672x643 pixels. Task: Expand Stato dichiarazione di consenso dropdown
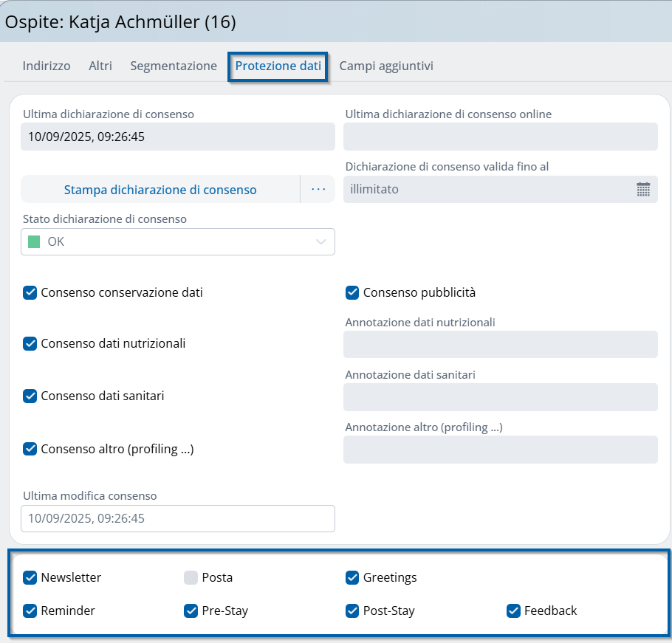coord(320,242)
